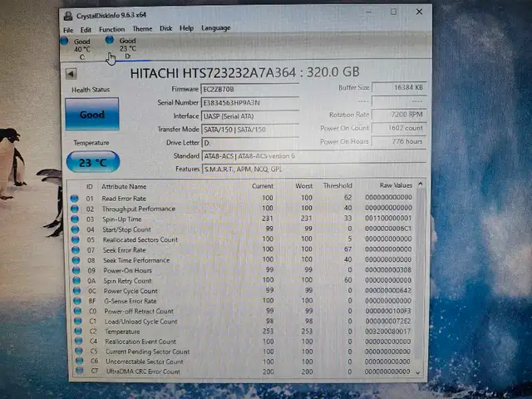The width and height of the screenshot is (532, 399).
Task: Open the Function menu
Action: click(111, 29)
